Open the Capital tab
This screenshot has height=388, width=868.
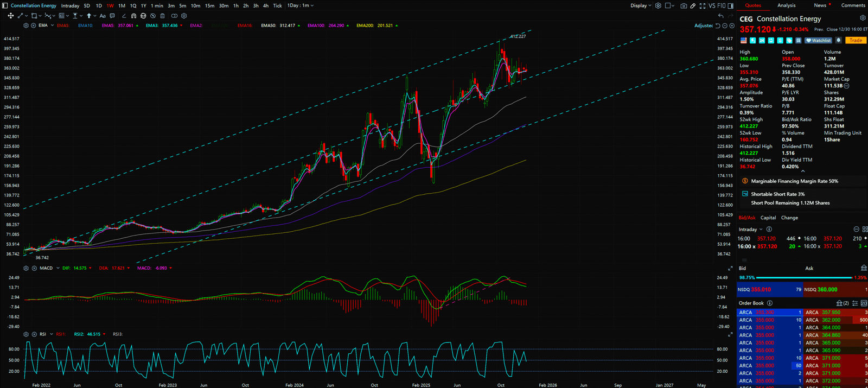pos(768,218)
